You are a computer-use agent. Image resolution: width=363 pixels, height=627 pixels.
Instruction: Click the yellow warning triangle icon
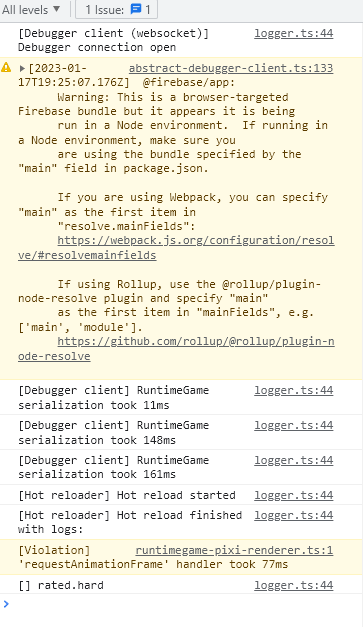(6, 68)
